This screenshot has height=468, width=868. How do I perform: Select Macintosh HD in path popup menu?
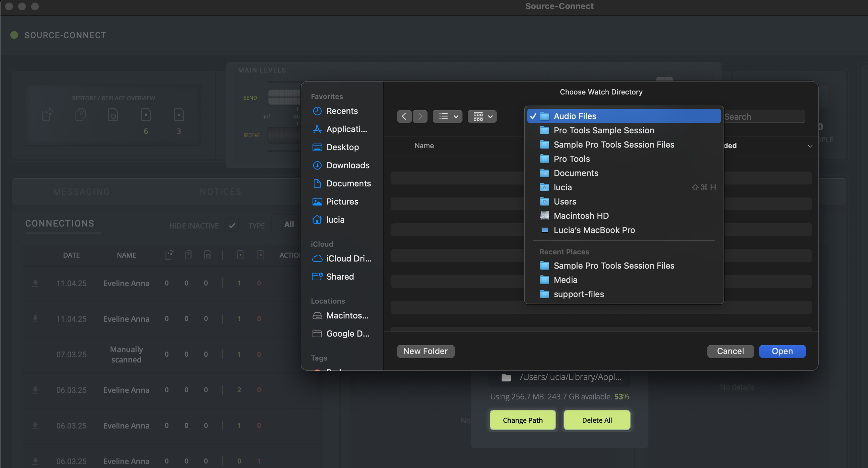pos(581,216)
